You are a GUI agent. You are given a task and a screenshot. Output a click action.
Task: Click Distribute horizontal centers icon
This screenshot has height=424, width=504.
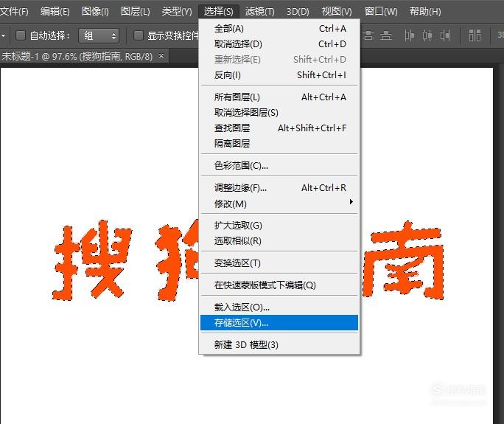click(427, 35)
